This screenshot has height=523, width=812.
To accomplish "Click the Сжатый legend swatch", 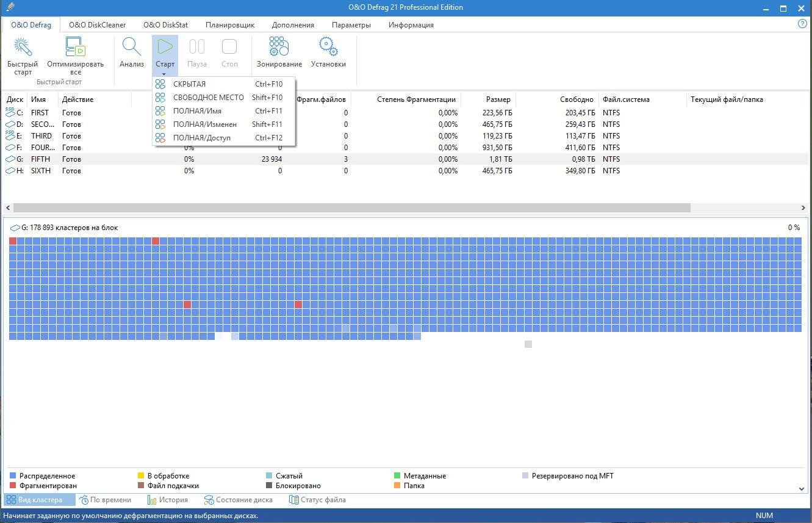I will pyautogui.click(x=269, y=476).
